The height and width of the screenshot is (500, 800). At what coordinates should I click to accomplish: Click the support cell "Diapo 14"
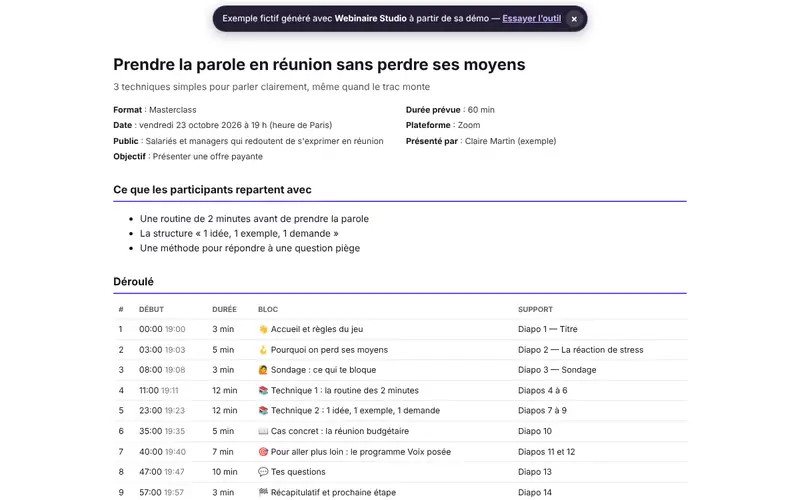tap(535, 492)
